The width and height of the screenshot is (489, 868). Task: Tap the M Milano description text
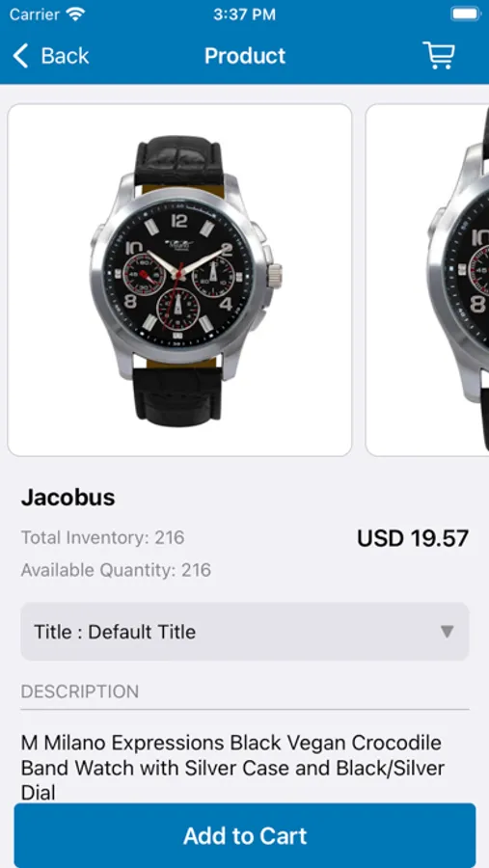232,768
